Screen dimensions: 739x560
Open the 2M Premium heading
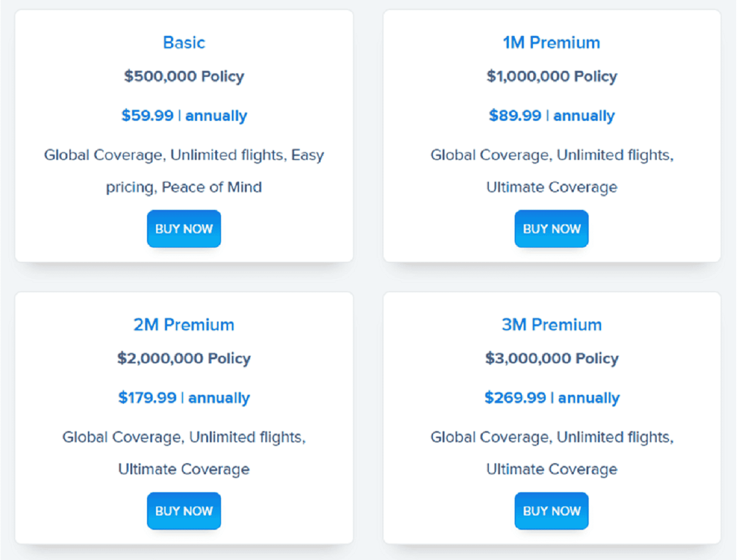[x=184, y=325]
